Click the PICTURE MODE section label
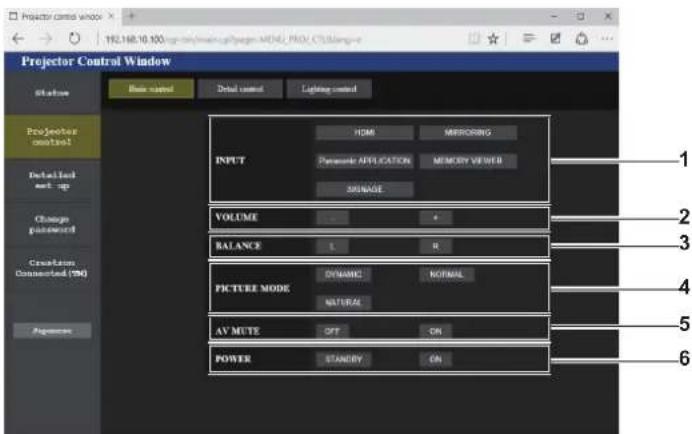This screenshot has width=692, height=434. tap(252, 288)
